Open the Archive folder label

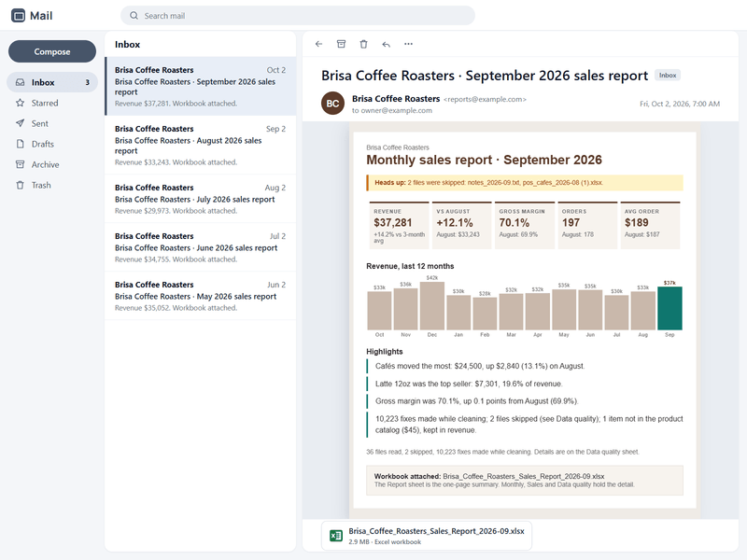(45, 164)
